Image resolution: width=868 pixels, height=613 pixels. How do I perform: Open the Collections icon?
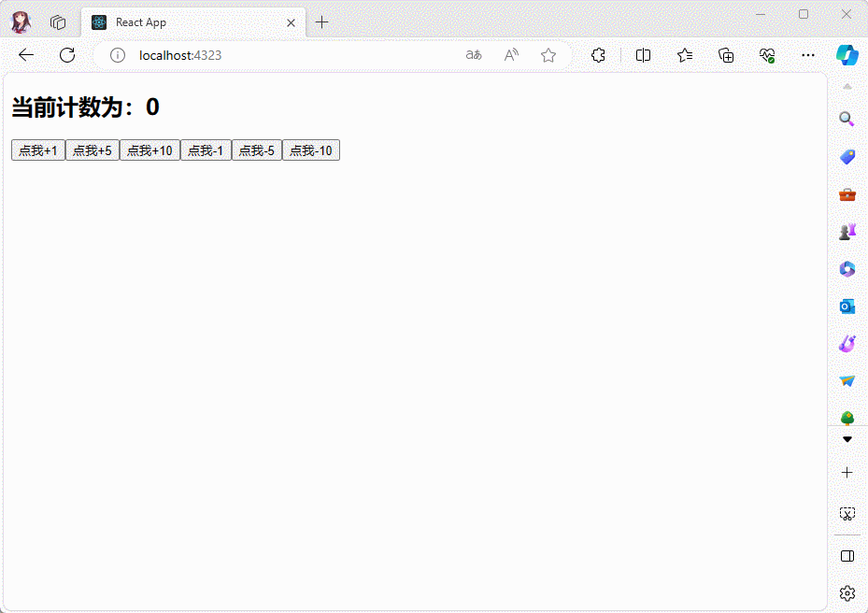click(726, 55)
